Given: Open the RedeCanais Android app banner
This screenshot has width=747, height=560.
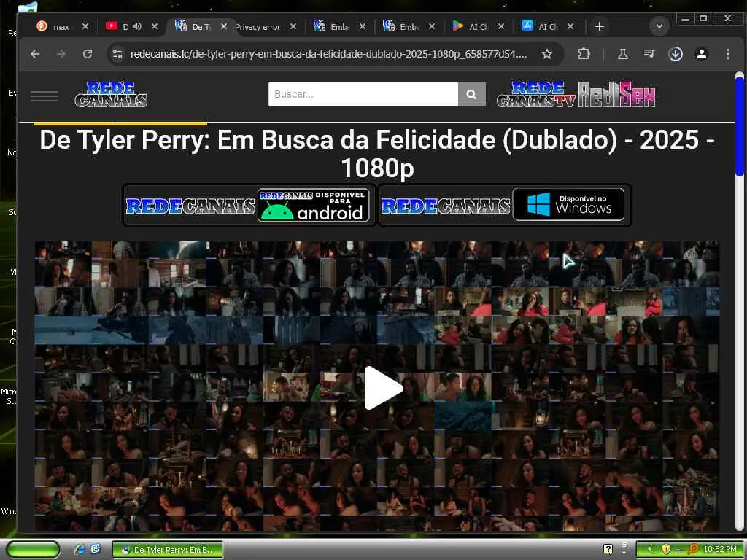Looking at the screenshot, I should click(x=249, y=205).
